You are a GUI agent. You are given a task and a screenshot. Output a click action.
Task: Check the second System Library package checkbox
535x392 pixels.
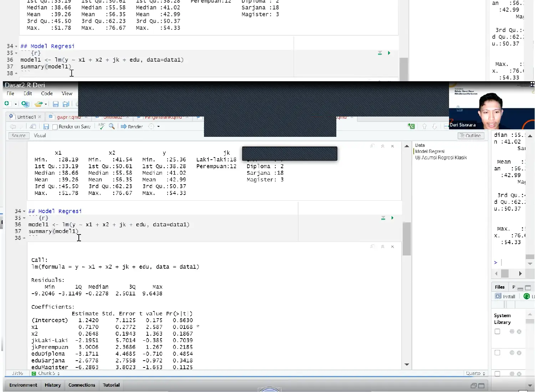pyautogui.click(x=497, y=353)
